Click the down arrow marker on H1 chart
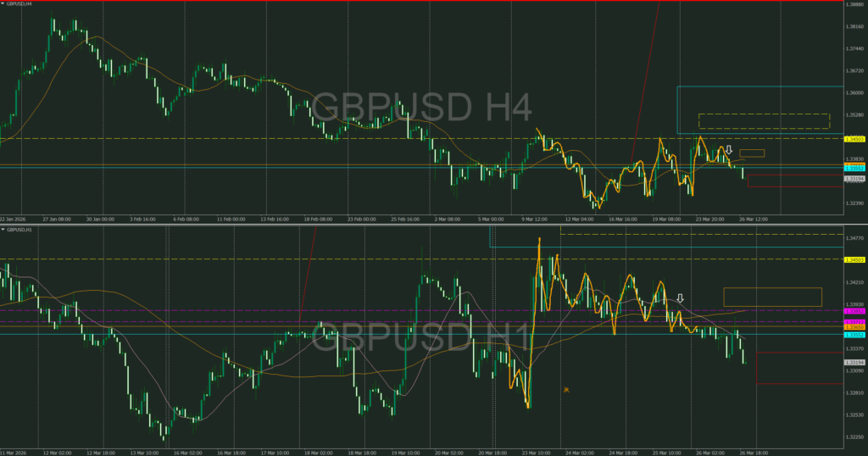868x456 pixels. pyautogui.click(x=680, y=299)
